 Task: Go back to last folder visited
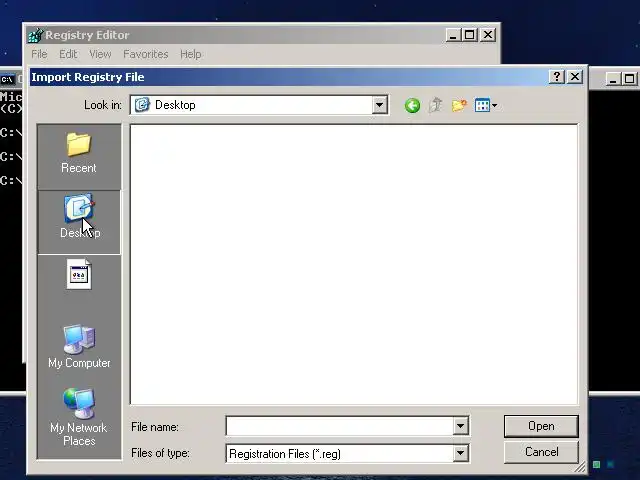412,106
